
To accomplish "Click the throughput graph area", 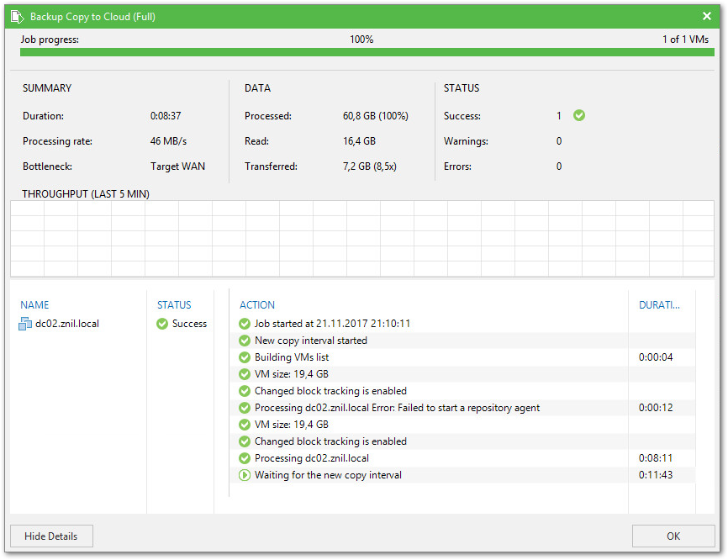I will tap(361, 239).
